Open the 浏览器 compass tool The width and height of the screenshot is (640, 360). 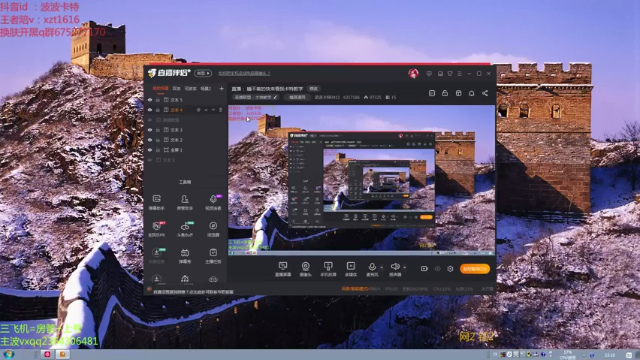[x=213, y=229]
